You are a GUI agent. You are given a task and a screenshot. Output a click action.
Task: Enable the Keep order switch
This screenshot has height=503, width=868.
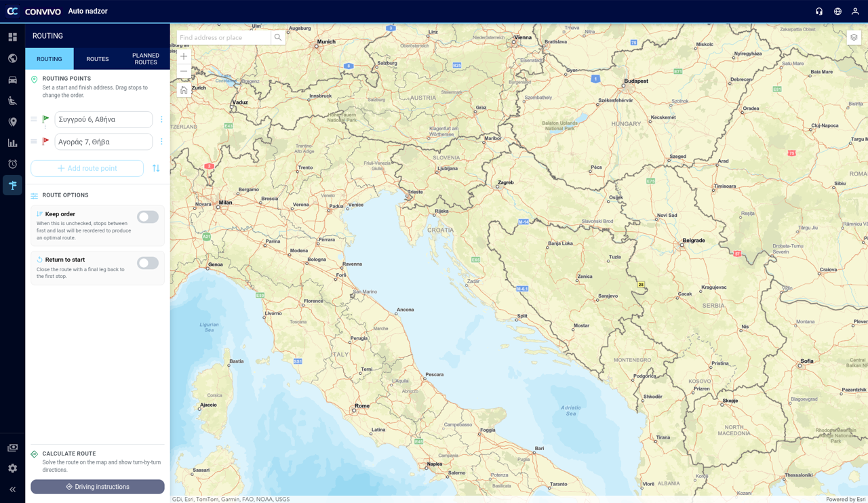[x=148, y=217]
